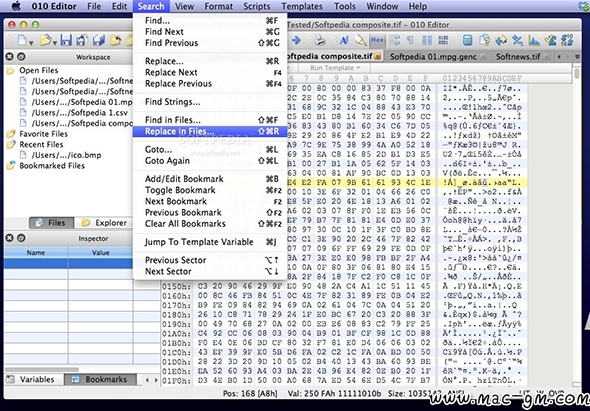This screenshot has width=590, height=411.
Task: Switch to Softpedia 01.mpg.genc tab
Action: [x=433, y=57]
